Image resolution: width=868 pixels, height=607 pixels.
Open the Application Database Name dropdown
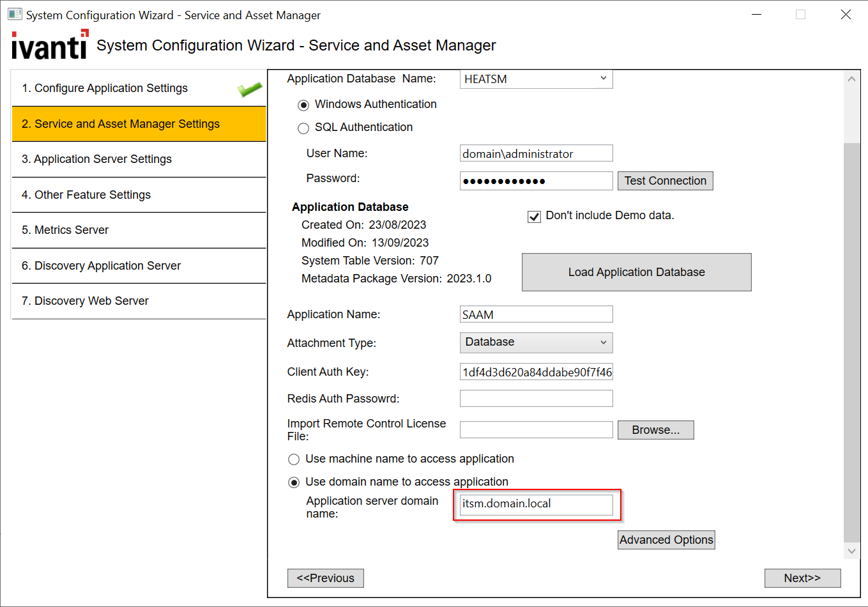(603, 79)
